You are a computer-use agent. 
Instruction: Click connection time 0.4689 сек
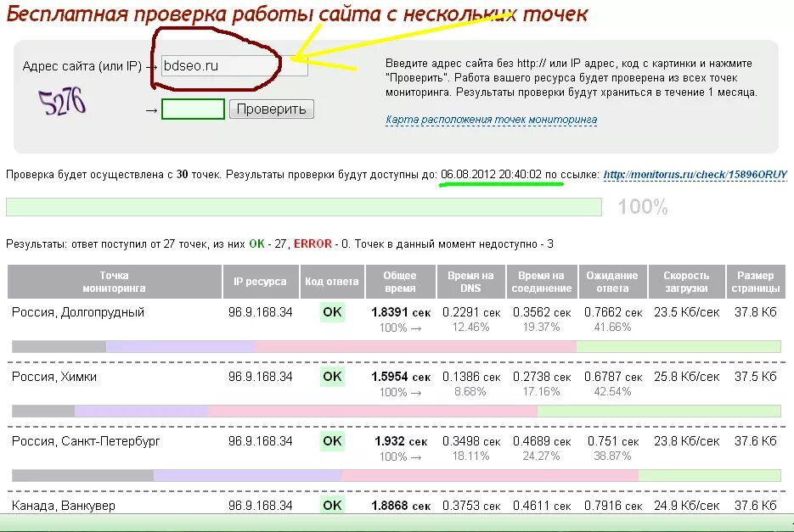click(542, 441)
